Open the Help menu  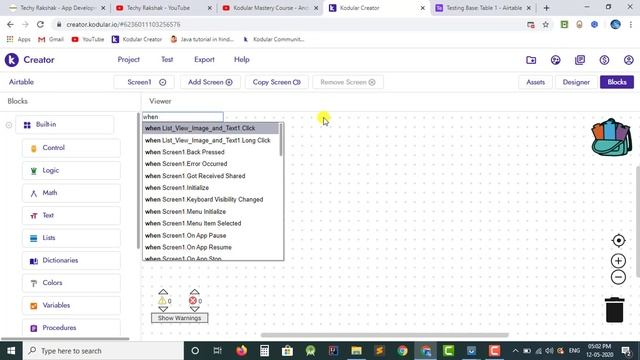pyautogui.click(x=242, y=60)
